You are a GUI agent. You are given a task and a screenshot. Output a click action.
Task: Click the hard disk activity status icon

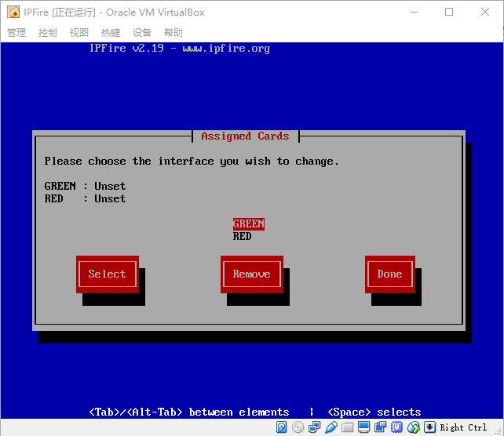[x=281, y=427]
